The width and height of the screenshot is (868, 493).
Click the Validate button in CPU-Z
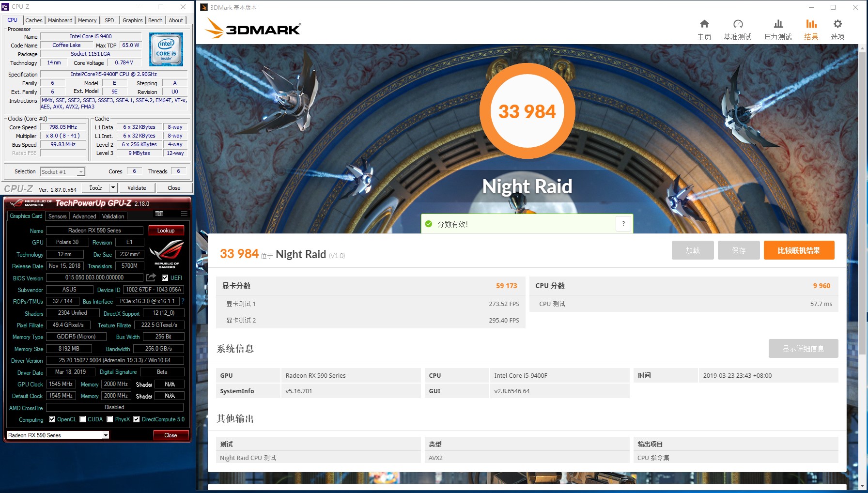click(x=137, y=188)
